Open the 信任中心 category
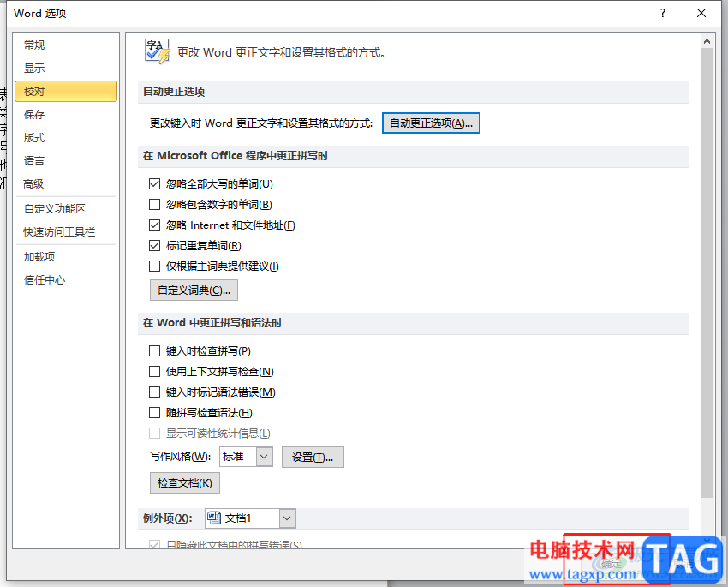The image size is (728, 587). pos(65,280)
